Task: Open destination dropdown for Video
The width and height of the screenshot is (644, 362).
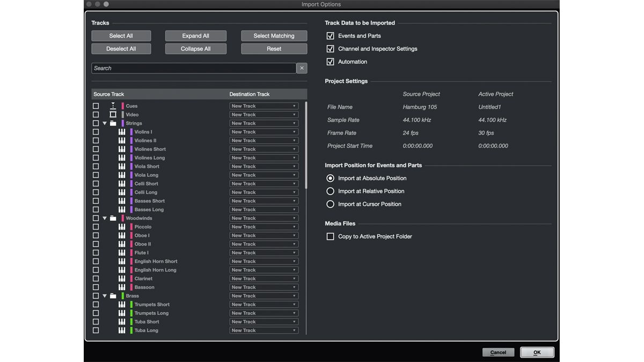Action: coord(264,115)
